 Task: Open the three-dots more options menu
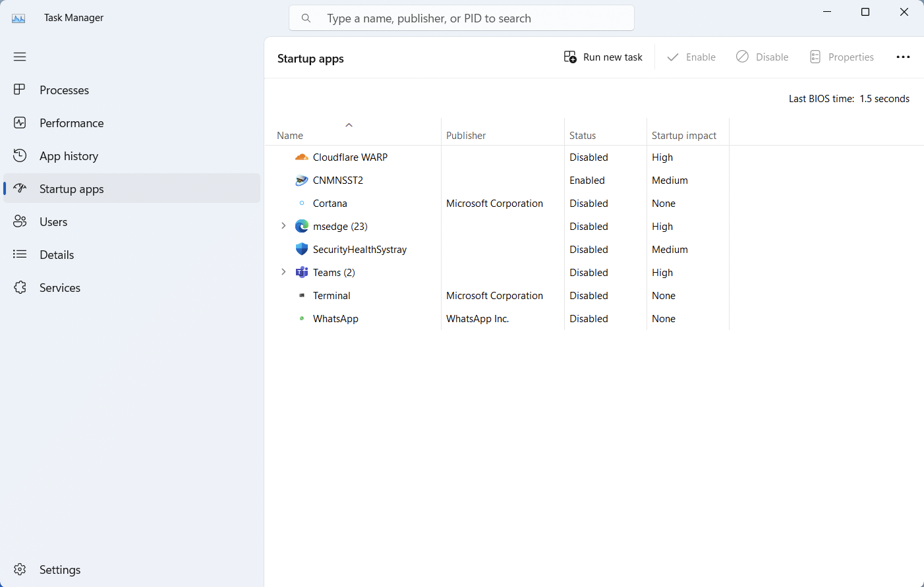903,57
